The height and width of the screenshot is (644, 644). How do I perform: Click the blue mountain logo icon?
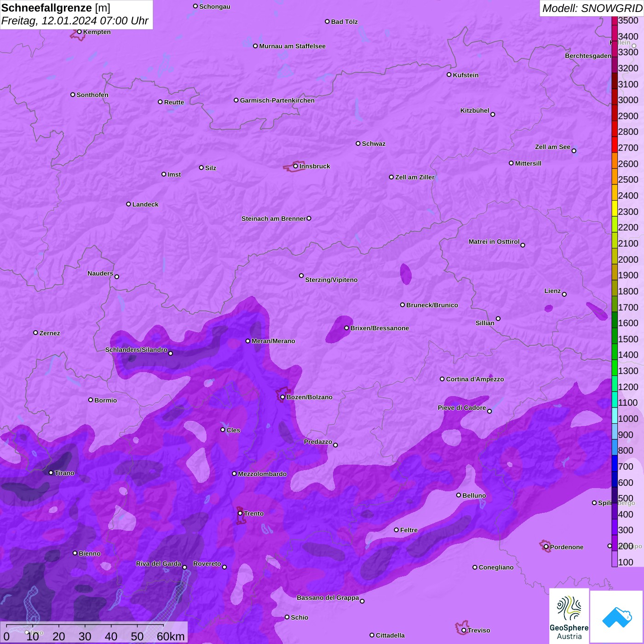617,617
